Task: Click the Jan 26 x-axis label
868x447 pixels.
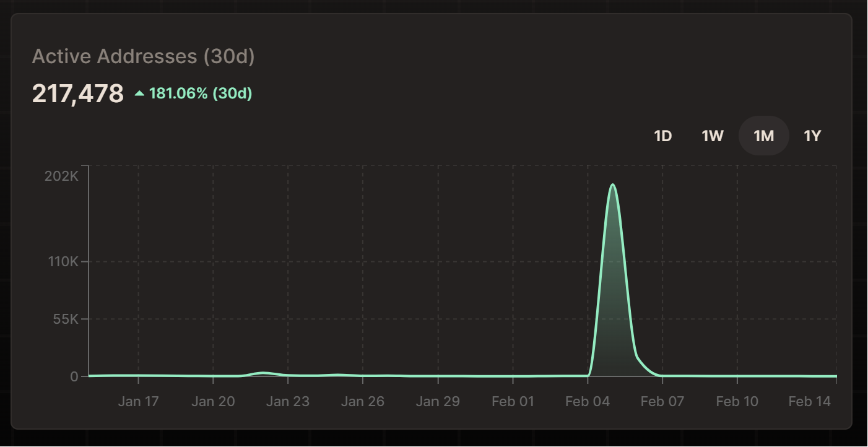Action: [362, 401]
